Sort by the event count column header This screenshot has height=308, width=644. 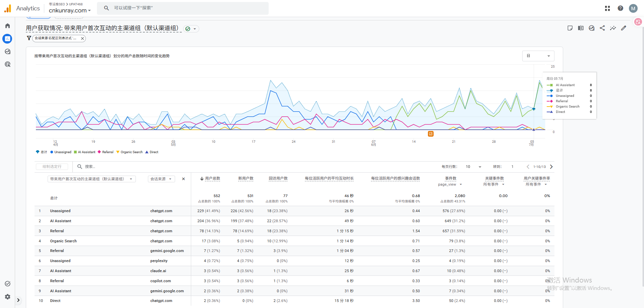tap(450, 178)
